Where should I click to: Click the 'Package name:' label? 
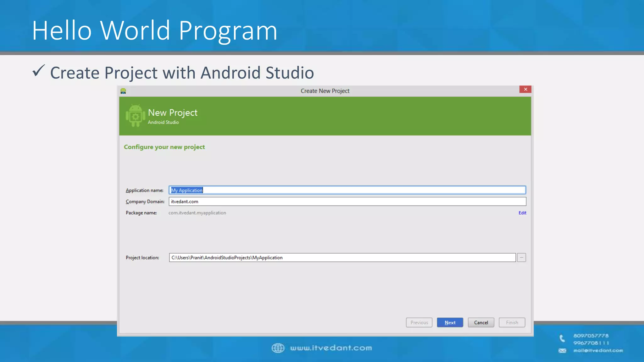(141, 213)
